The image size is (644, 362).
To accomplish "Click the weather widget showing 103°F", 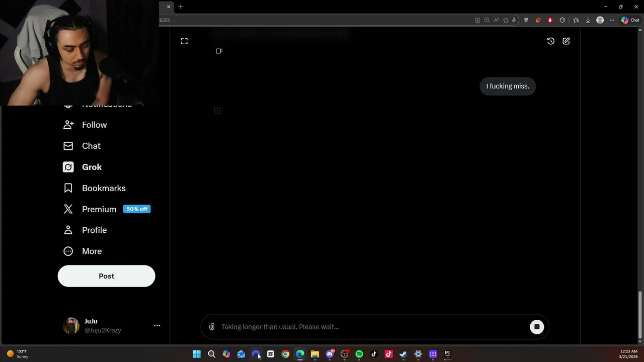I will tap(18, 354).
